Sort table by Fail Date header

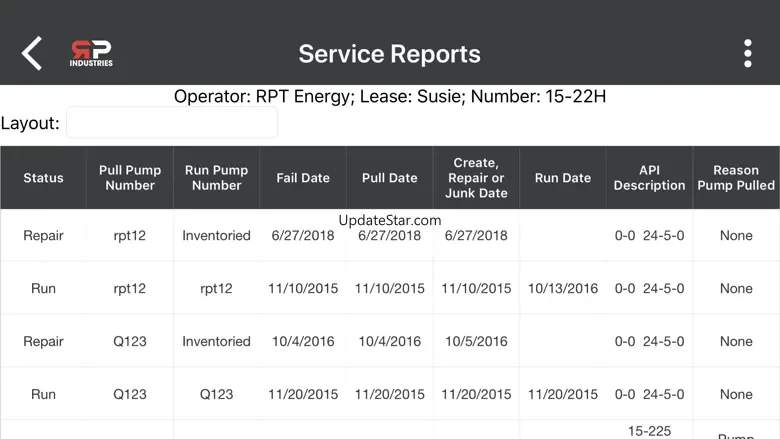point(303,178)
